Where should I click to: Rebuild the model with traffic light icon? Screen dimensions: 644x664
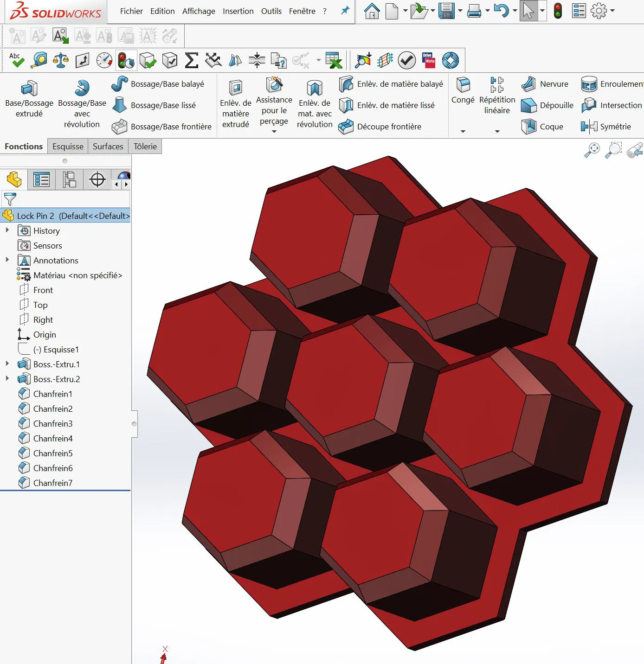[558, 11]
